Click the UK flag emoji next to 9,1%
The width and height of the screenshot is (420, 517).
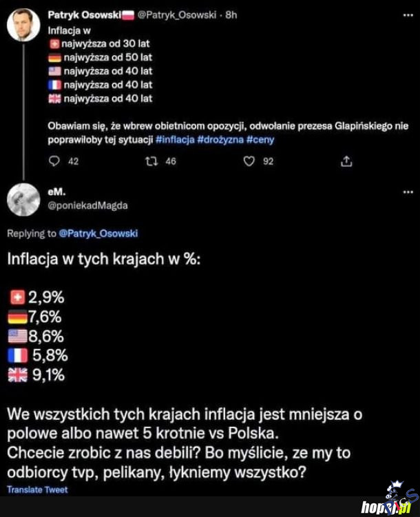click(x=19, y=375)
